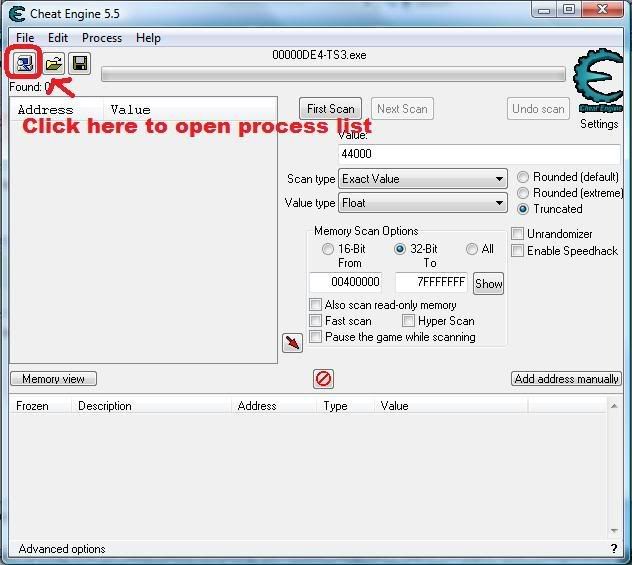
Task: Click the First Scan button
Action: pos(331,109)
